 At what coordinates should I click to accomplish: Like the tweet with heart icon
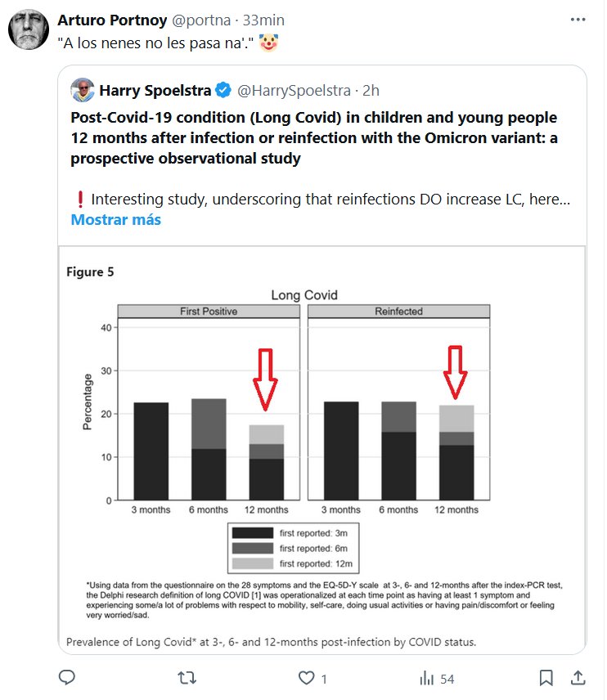307,678
